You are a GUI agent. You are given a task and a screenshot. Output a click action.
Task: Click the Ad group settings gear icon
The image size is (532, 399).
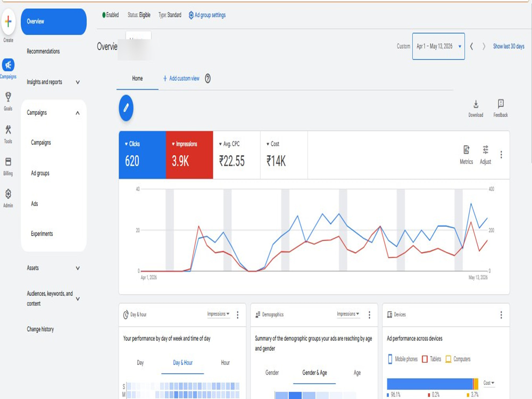191,15
